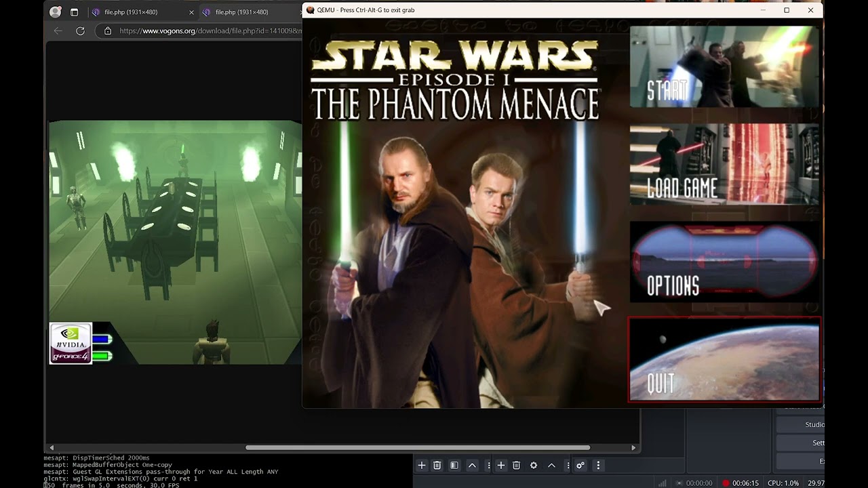This screenshot has width=868, height=488.
Task: Open audio mixer three-dot menu
Action: (x=597, y=465)
